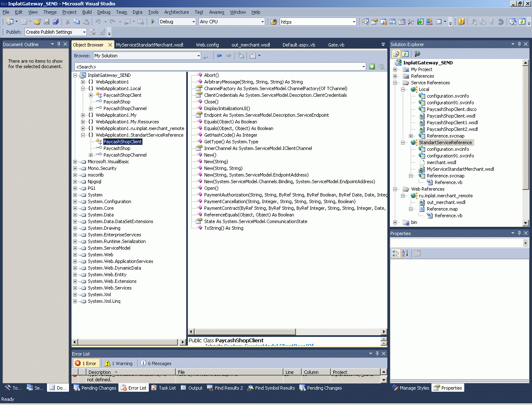Switch to the Default.aspx.vb tab
The image size is (532, 405).
coord(299,45)
